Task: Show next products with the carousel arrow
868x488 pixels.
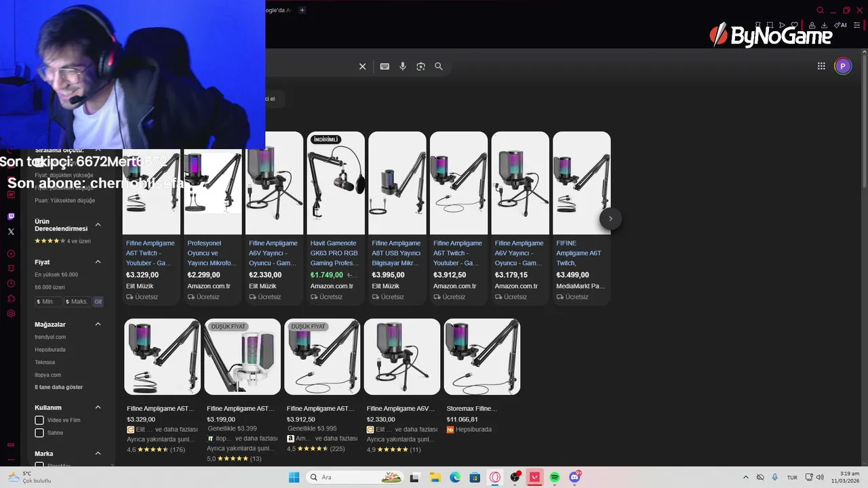Action: point(610,218)
